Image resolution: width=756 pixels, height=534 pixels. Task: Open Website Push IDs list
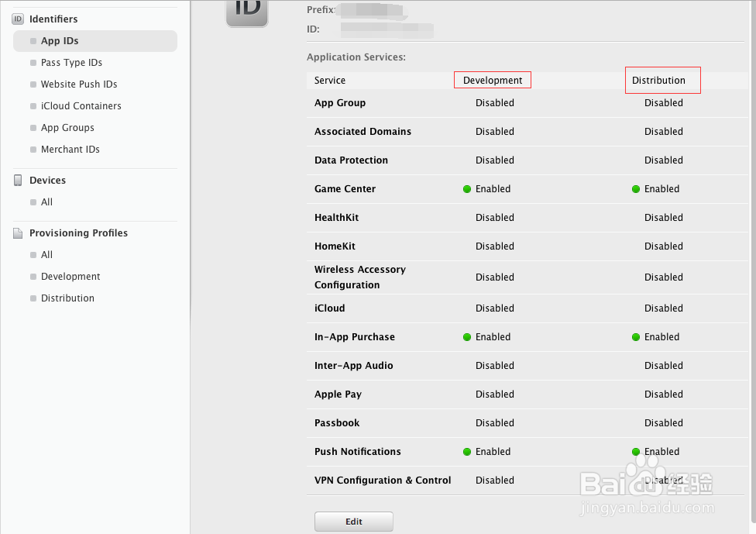point(79,84)
